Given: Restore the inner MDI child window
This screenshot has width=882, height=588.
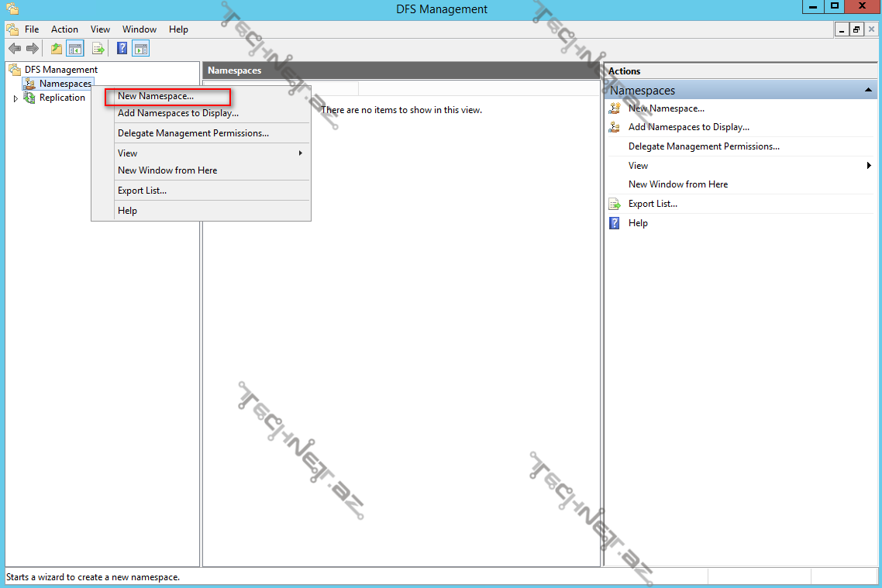Looking at the screenshot, I should (856, 29).
